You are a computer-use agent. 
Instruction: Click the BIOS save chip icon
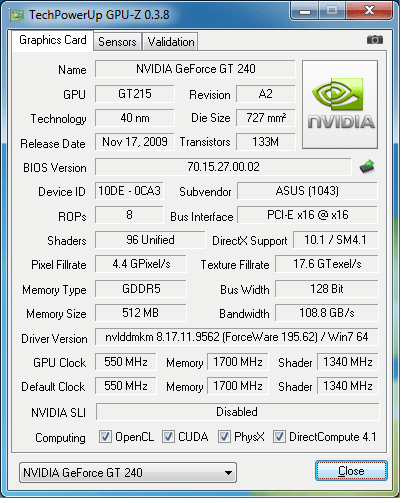(367, 167)
